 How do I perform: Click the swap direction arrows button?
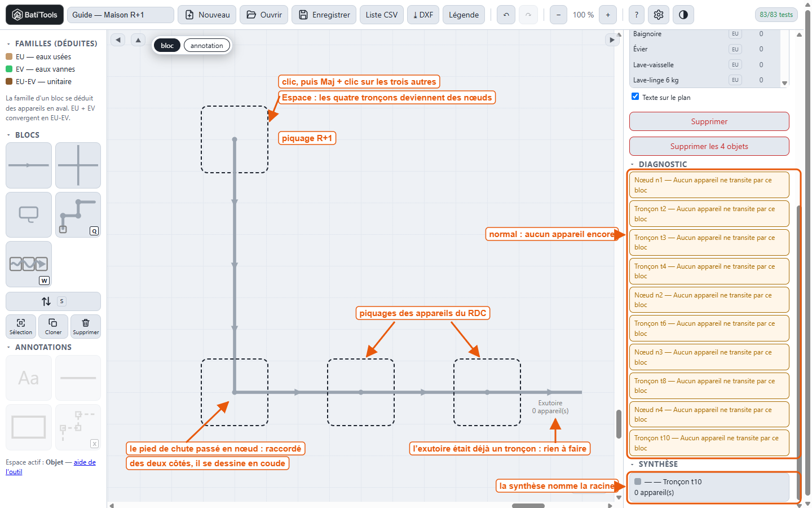[53, 301]
